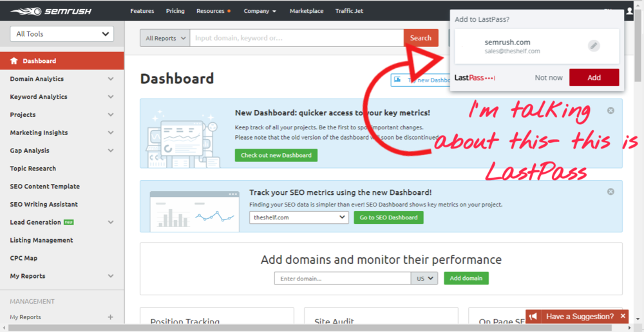Click the Enter domain input field
The image size is (644, 332).
click(x=343, y=278)
